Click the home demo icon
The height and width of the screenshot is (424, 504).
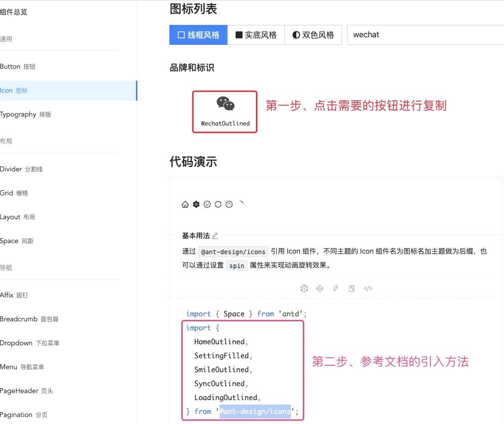point(185,204)
